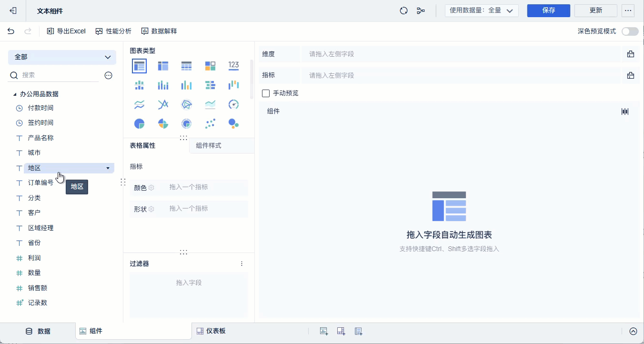Click the 指标 field drop area
The height and width of the screenshot is (344, 644).
461,75
